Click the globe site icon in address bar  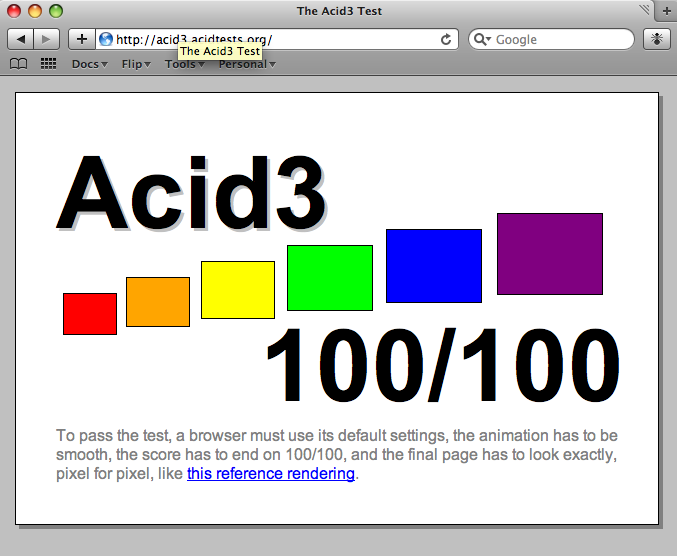tap(106, 39)
